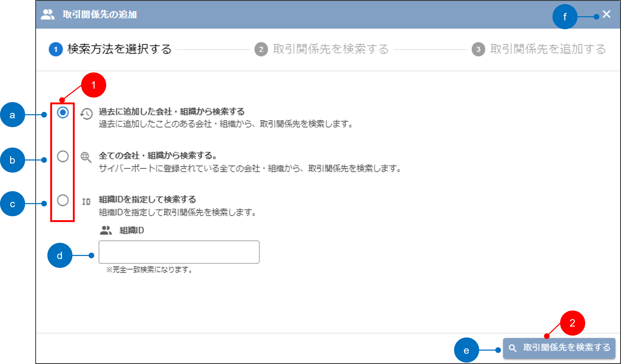Click the 組織IDを指定して検索する heading text

coord(147,199)
